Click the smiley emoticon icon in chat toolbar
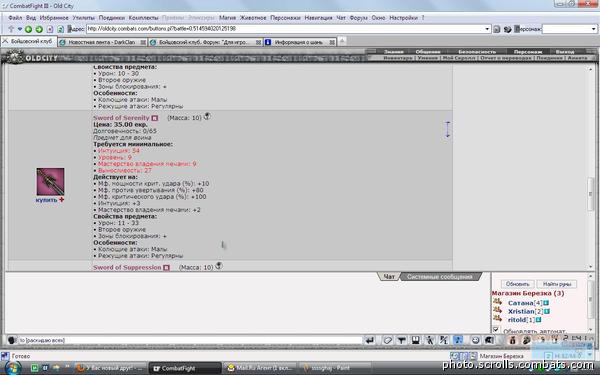The image size is (600, 375). [475, 340]
